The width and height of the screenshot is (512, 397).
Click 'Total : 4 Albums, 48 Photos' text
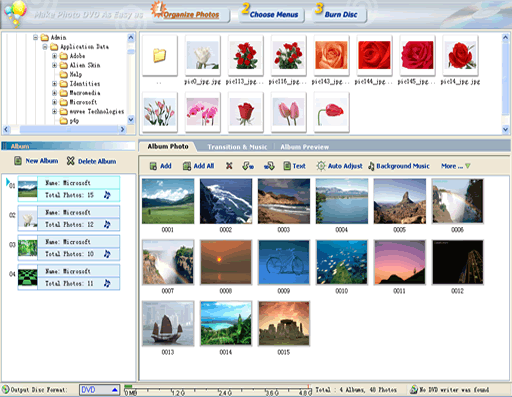[x=356, y=390]
